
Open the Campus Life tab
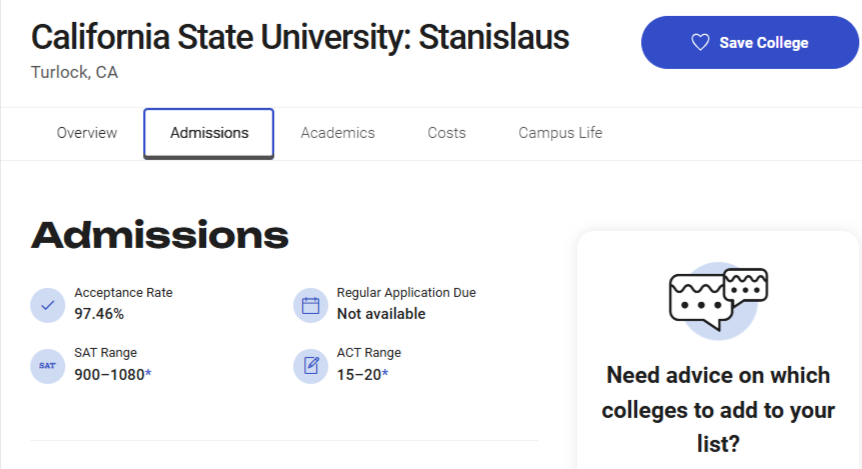coord(560,133)
